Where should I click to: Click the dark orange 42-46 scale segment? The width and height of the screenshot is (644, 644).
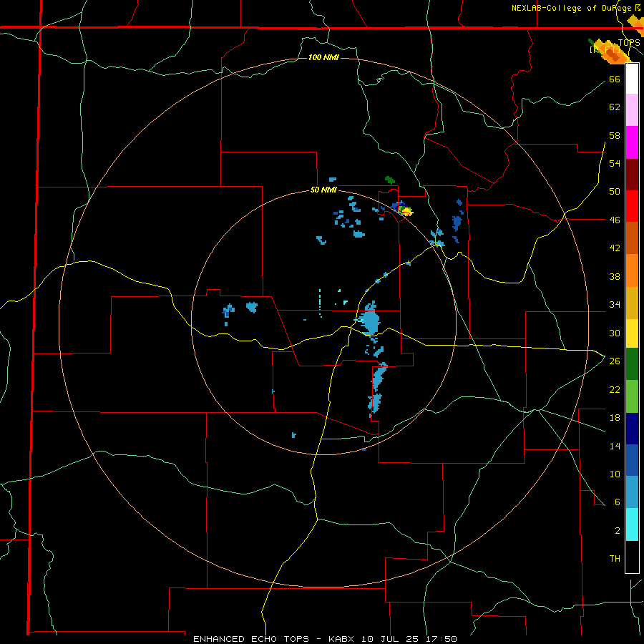[x=632, y=238]
